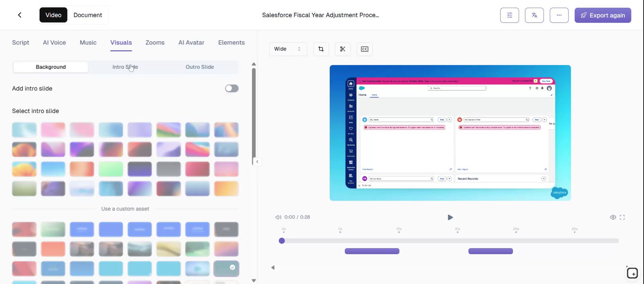The image size is (644, 284).
Task: Select the second purple clip segment on timeline
Action: (490, 251)
